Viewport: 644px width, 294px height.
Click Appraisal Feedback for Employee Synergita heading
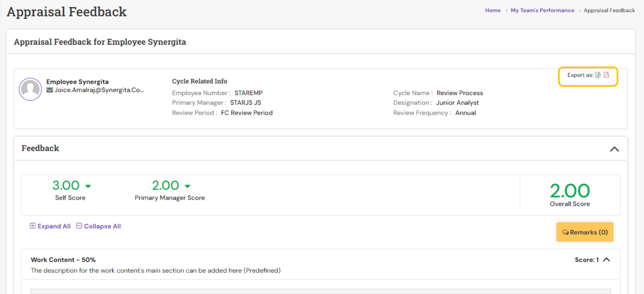point(100,42)
